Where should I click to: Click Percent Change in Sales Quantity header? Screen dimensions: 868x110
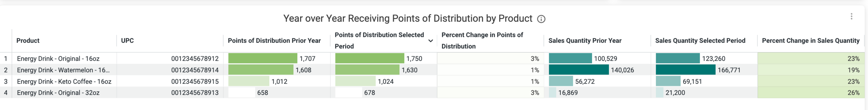click(810, 41)
